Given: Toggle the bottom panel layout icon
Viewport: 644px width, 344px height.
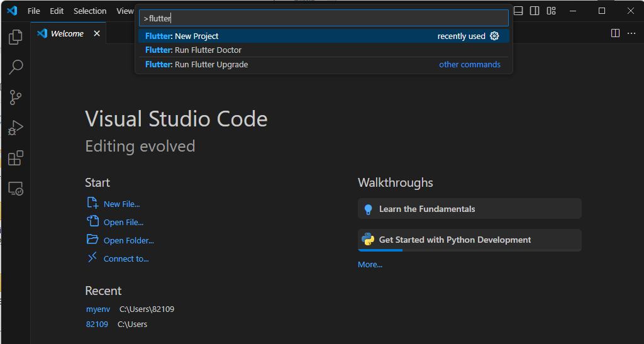Looking at the screenshot, I should 518,11.
